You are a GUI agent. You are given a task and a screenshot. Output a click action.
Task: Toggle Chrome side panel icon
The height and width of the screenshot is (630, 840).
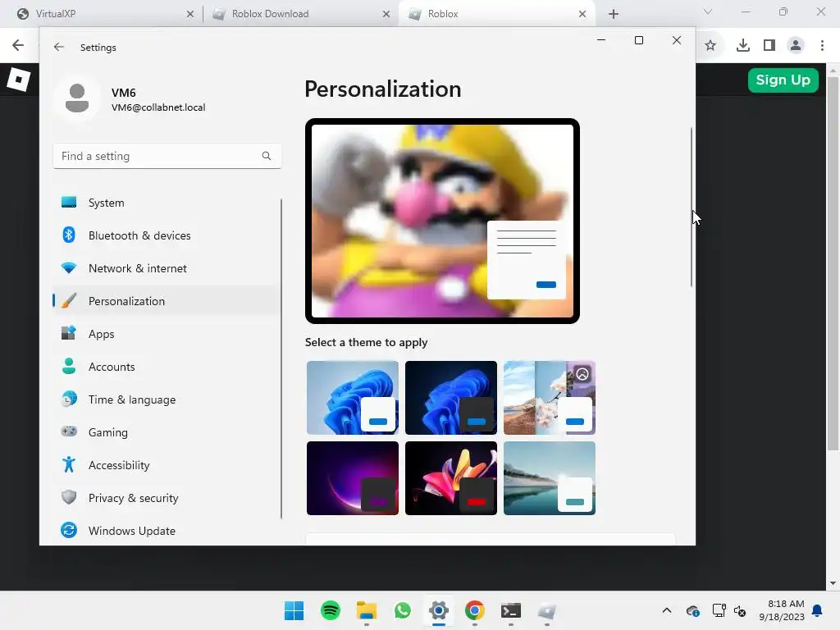click(769, 46)
